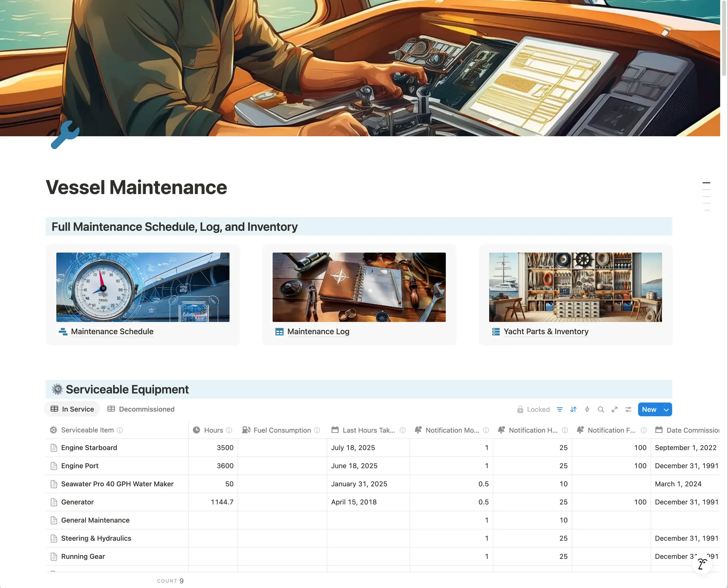Open the Maintenance Log link

[318, 332]
